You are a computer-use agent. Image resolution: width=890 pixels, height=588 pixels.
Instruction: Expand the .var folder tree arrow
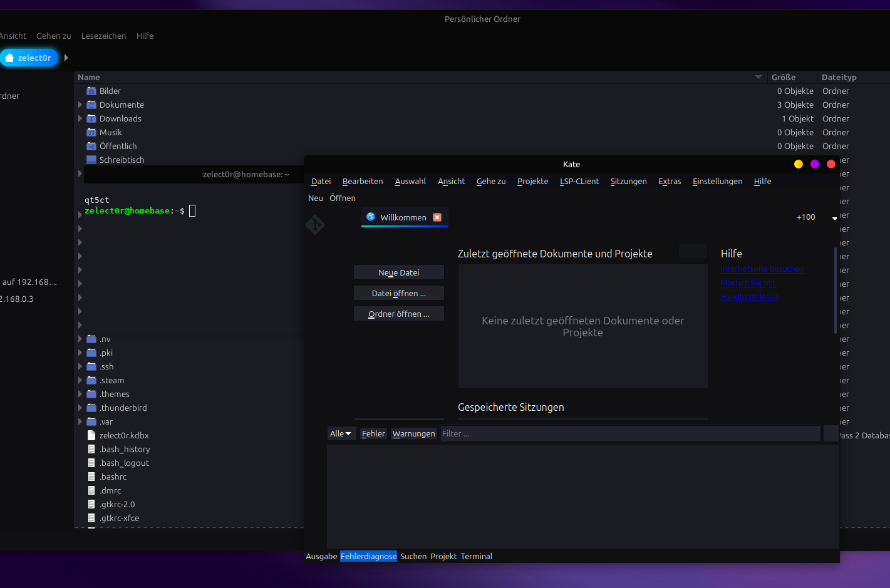[80, 421]
